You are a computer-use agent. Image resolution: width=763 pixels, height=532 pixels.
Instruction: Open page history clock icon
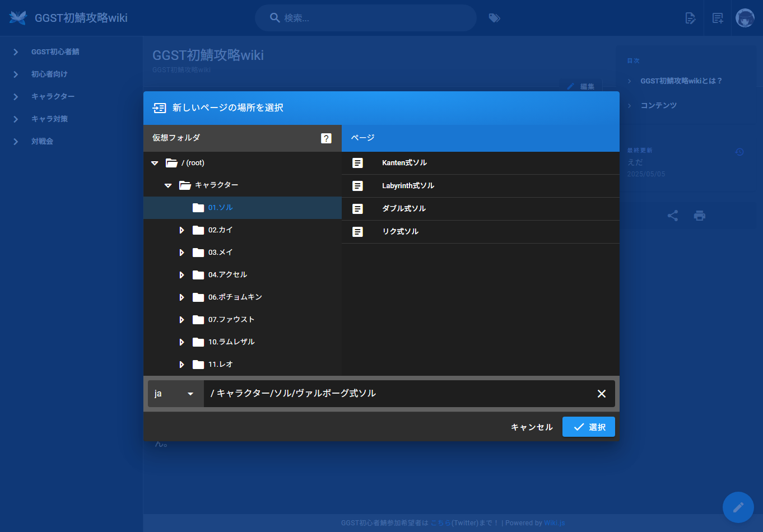739,152
